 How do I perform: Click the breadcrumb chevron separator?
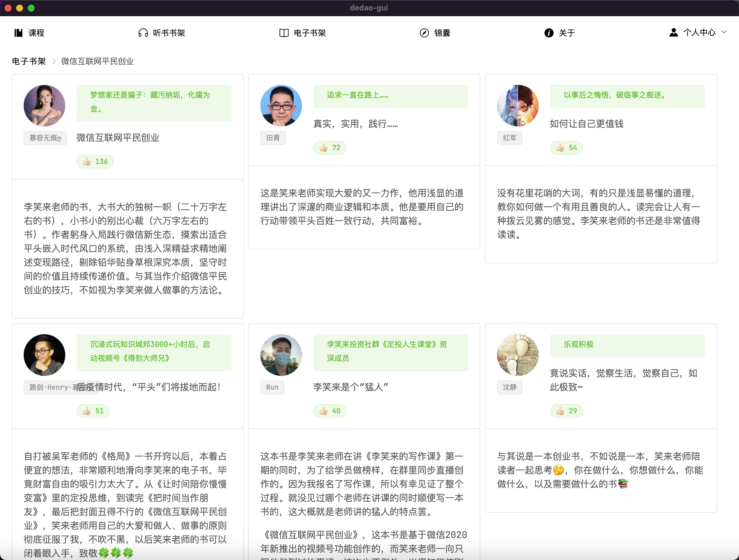(x=53, y=61)
